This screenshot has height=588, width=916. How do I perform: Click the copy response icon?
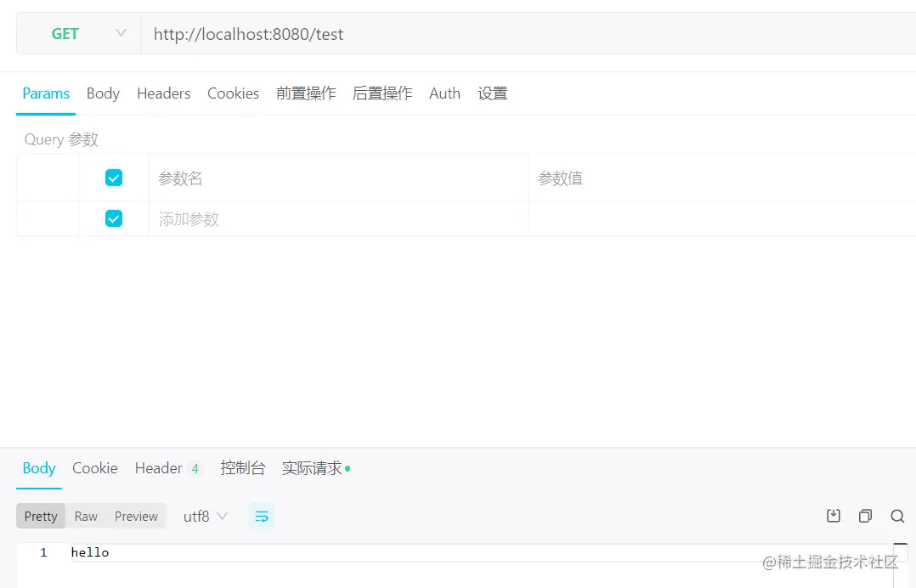[866, 516]
